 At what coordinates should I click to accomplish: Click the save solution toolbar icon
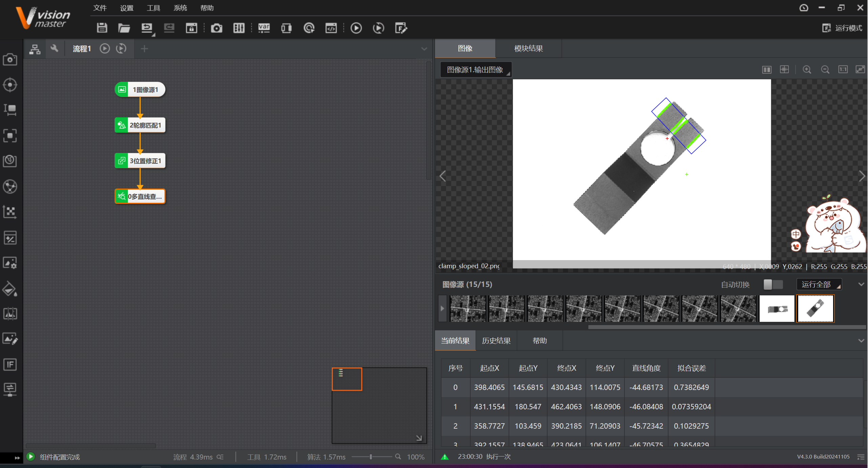pyautogui.click(x=102, y=28)
